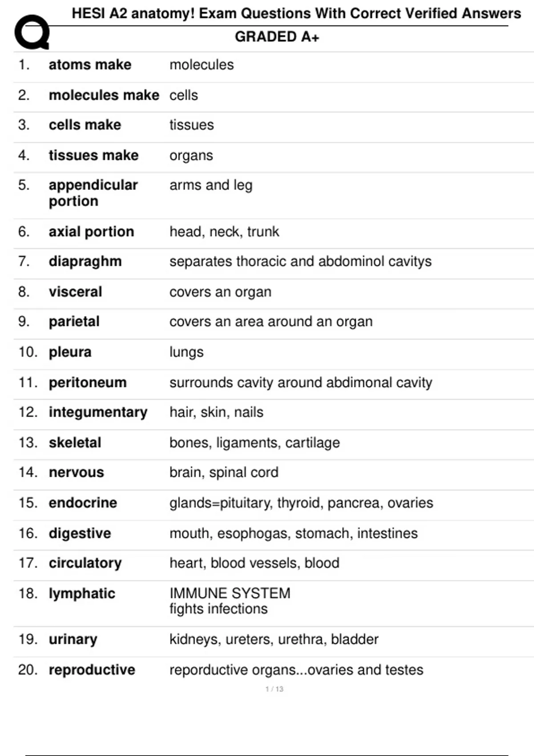Viewport: 534px width, 756px height.
Task: Click the term 'endocrine'
Action: (x=83, y=503)
